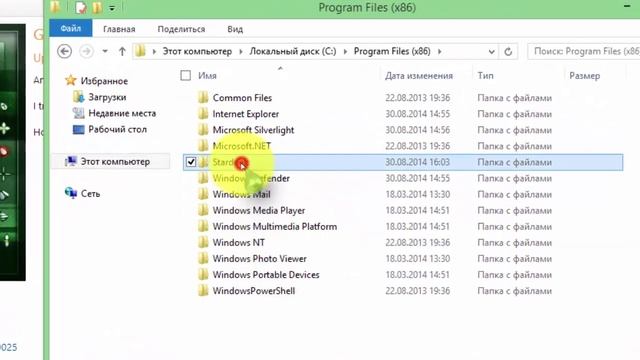Select the Windows Photo Viewer folder icon
The image size is (640, 360).
pos(203,259)
